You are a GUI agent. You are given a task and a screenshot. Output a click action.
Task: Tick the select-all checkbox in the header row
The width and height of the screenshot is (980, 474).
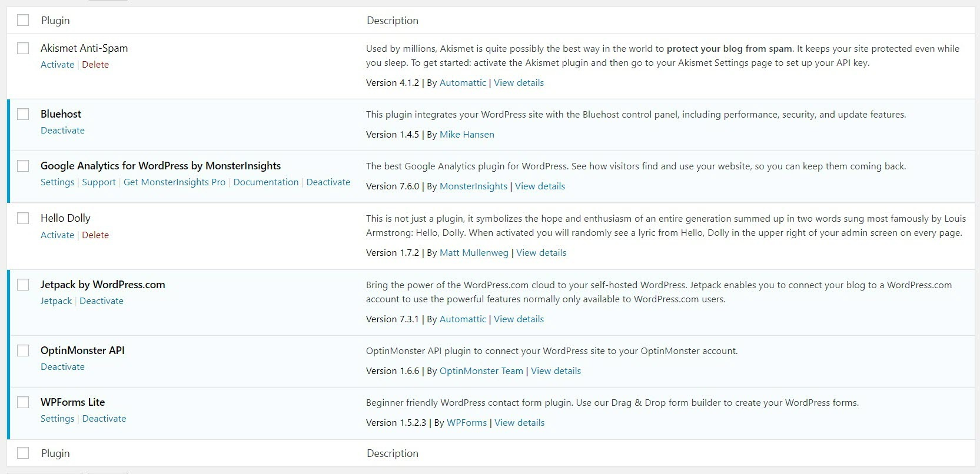tap(23, 20)
